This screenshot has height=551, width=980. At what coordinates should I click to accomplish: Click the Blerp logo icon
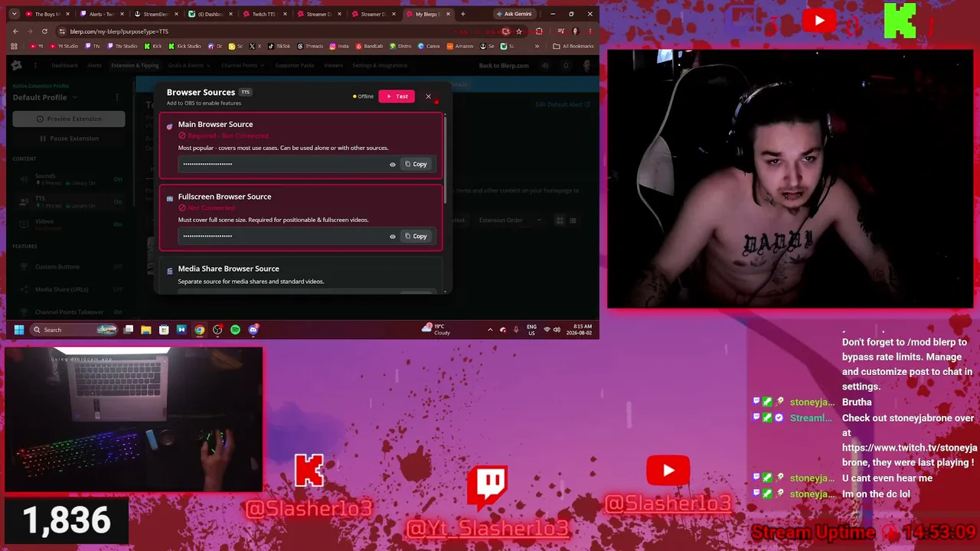tap(17, 66)
